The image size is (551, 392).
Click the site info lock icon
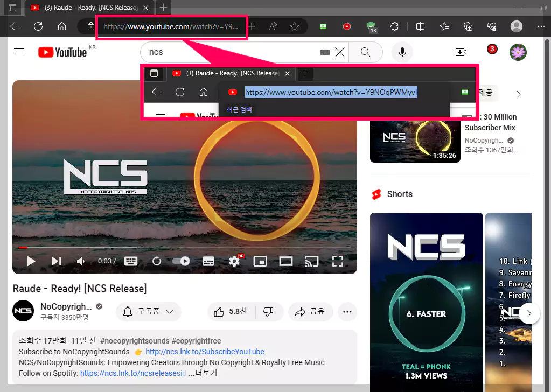click(x=90, y=26)
